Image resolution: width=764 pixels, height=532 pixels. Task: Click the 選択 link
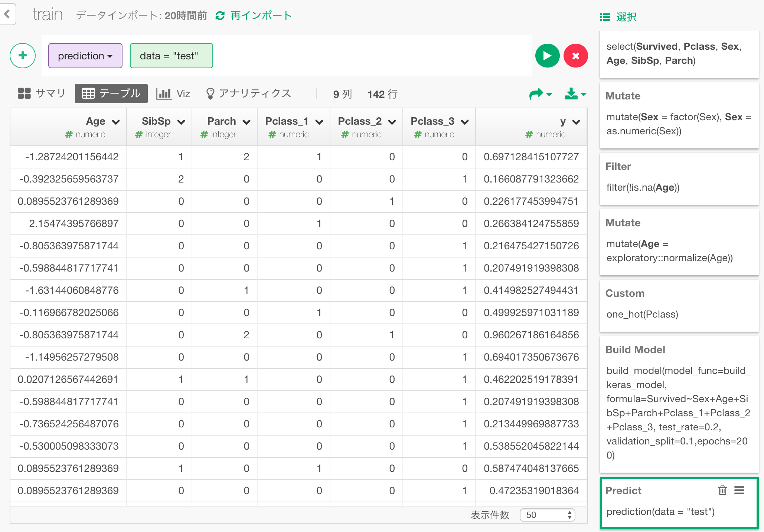click(x=626, y=16)
